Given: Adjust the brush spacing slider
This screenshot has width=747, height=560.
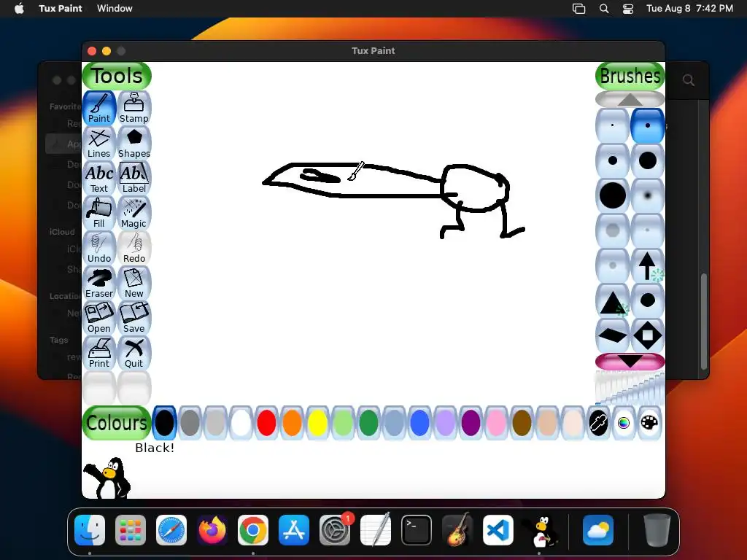Looking at the screenshot, I should click(630, 388).
